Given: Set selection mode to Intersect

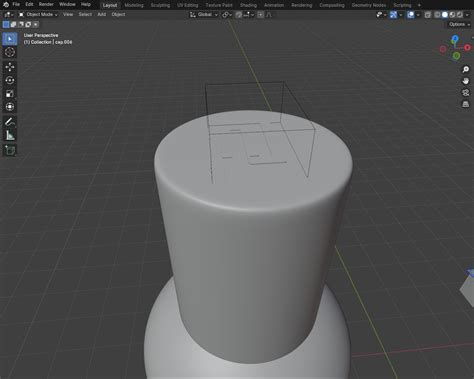Looking at the screenshot, I should (35, 24).
